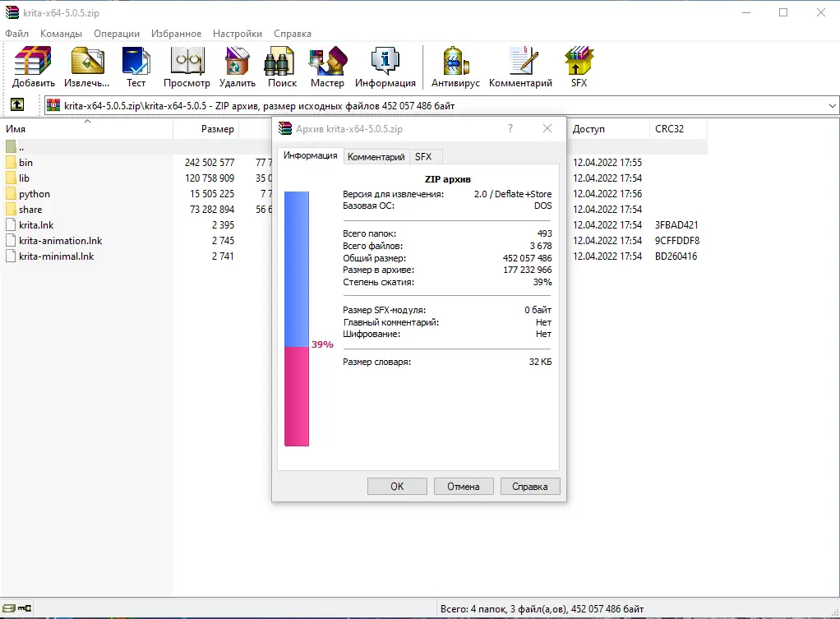Switch to the Комментарий tab in the dialog
The image size is (840, 619).
[x=376, y=156]
